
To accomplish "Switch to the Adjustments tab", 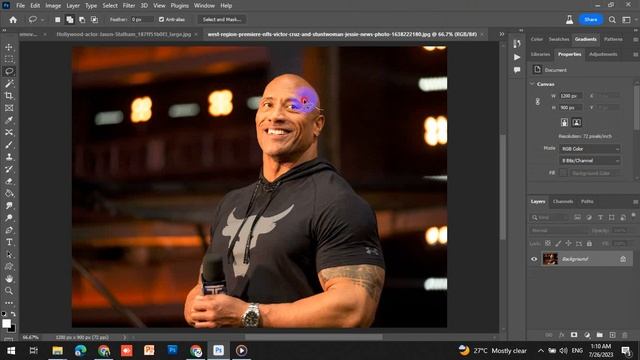I will click(x=603, y=54).
